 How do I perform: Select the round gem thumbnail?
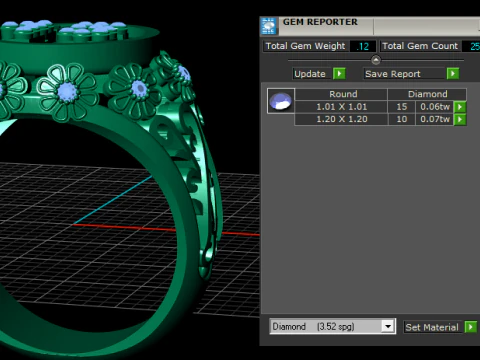281,101
